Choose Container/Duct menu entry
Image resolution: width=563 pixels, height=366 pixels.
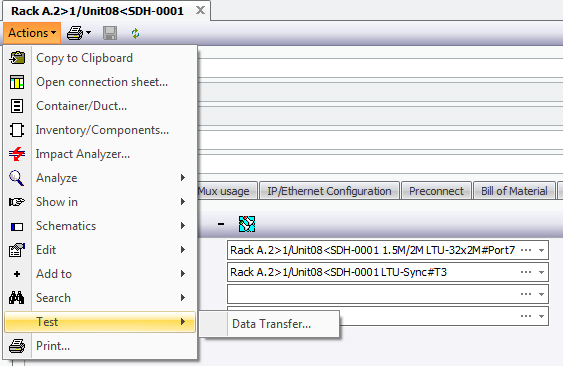pyautogui.click(x=100, y=106)
